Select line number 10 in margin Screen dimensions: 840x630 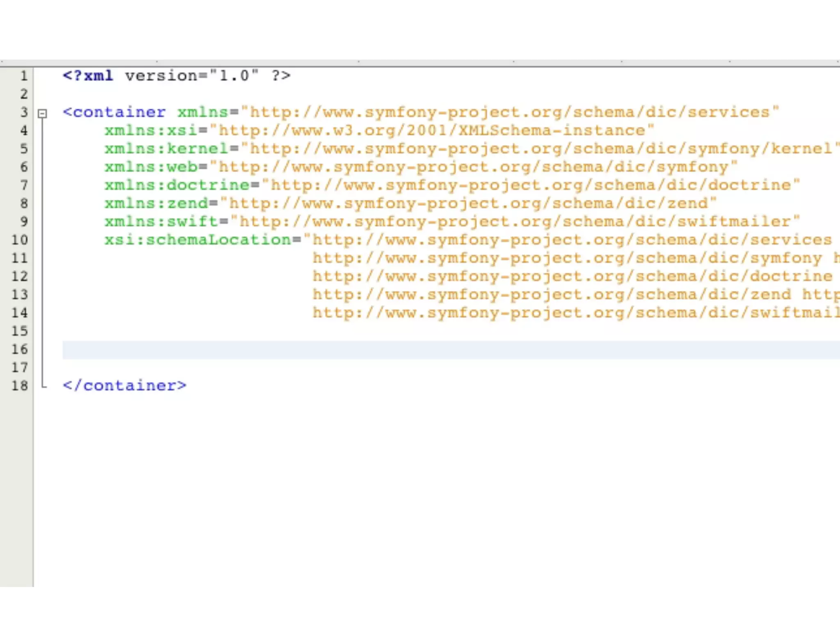[x=20, y=240]
